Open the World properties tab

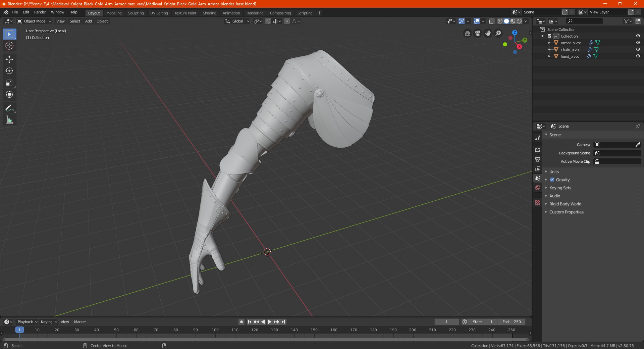[x=538, y=188]
